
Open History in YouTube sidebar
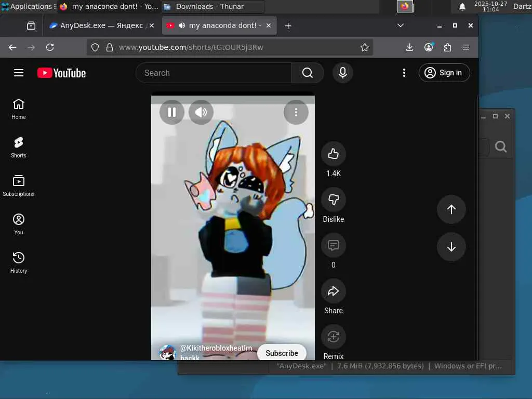point(19,262)
